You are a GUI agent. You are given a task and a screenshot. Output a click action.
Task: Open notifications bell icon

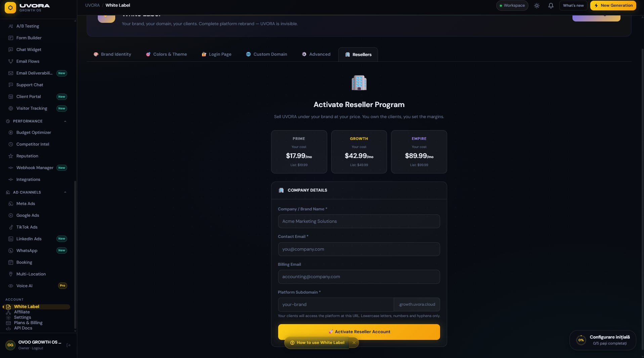(x=551, y=6)
